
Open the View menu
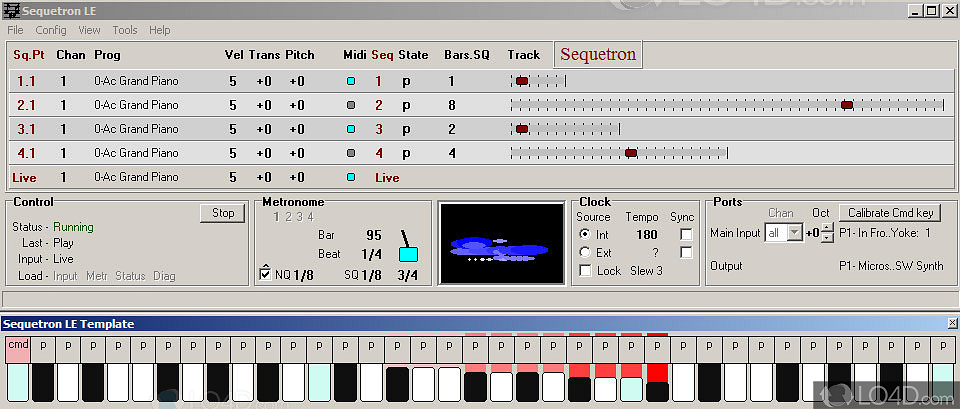coord(89,30)
